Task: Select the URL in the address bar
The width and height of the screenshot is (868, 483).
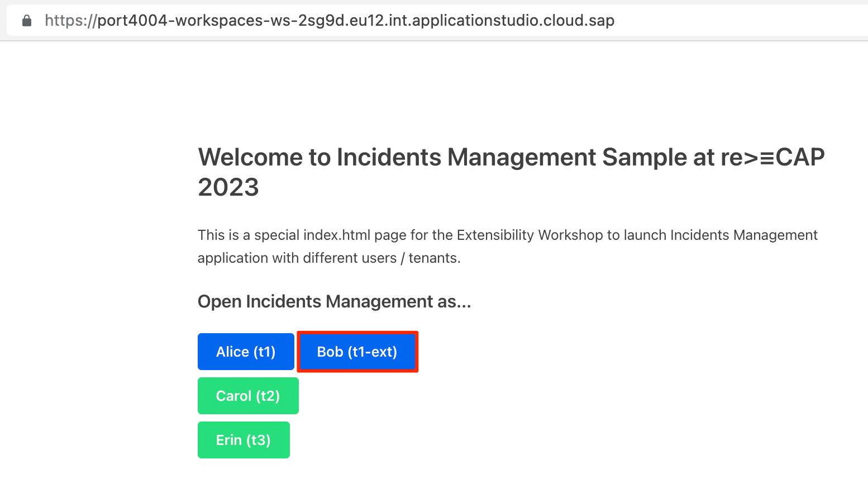Action: pyautogui.click(x=330, y=21)
